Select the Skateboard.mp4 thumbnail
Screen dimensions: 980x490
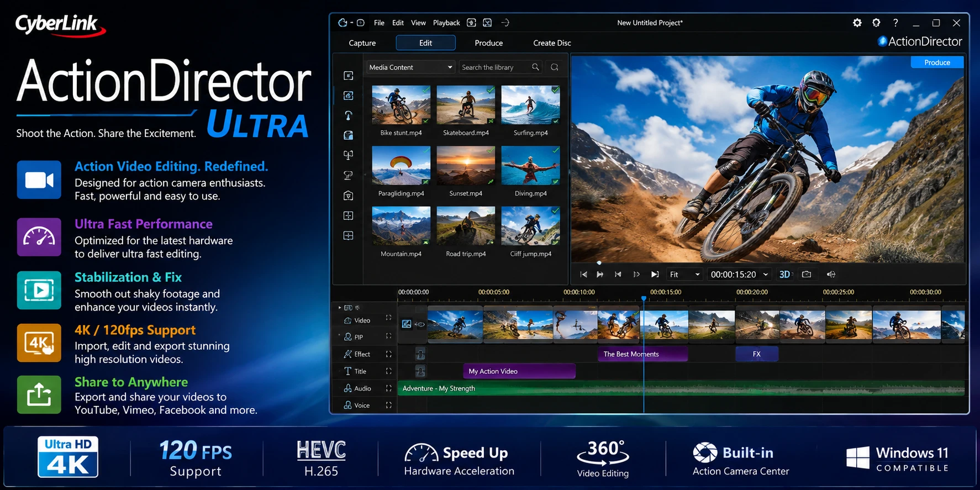click(x=466, y=105)
